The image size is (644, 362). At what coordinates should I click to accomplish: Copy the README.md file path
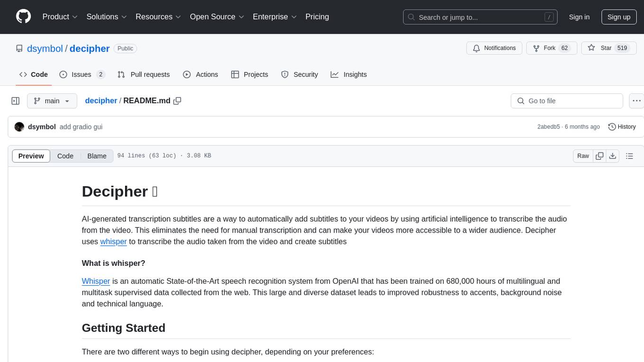(178, 101)
